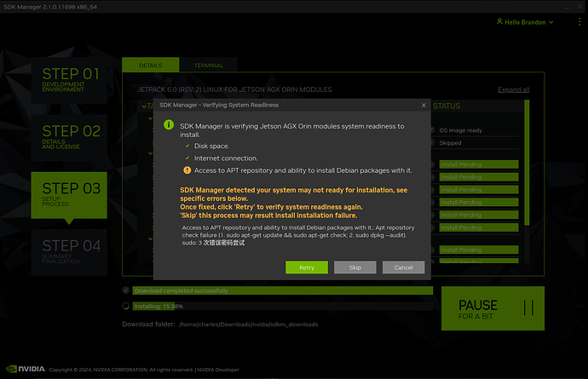Close the SDK Manager window
This screenshot has width=588, height=379.
(x=579, y=6)
